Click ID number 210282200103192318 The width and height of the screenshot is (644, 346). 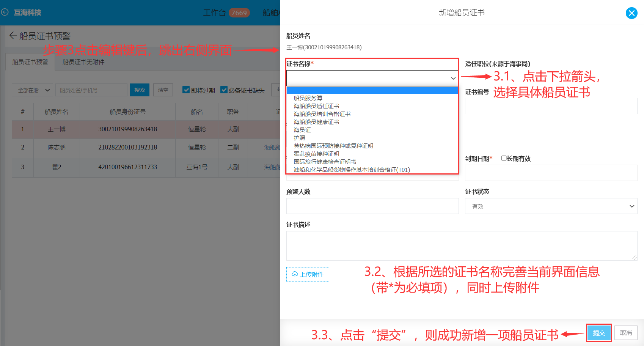(x=128, y=148)
